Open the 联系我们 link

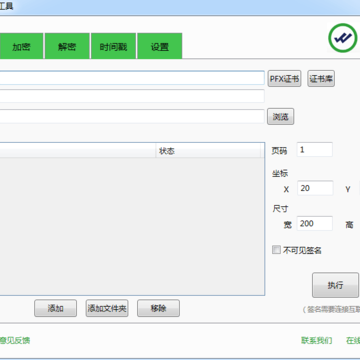[317, 340]
